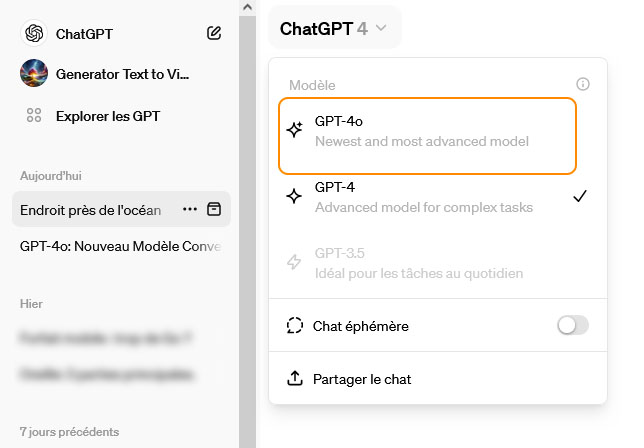Screen dimensions: 644x448
Task: Open the Explorer les GPT link
Action: pos(107,116)
